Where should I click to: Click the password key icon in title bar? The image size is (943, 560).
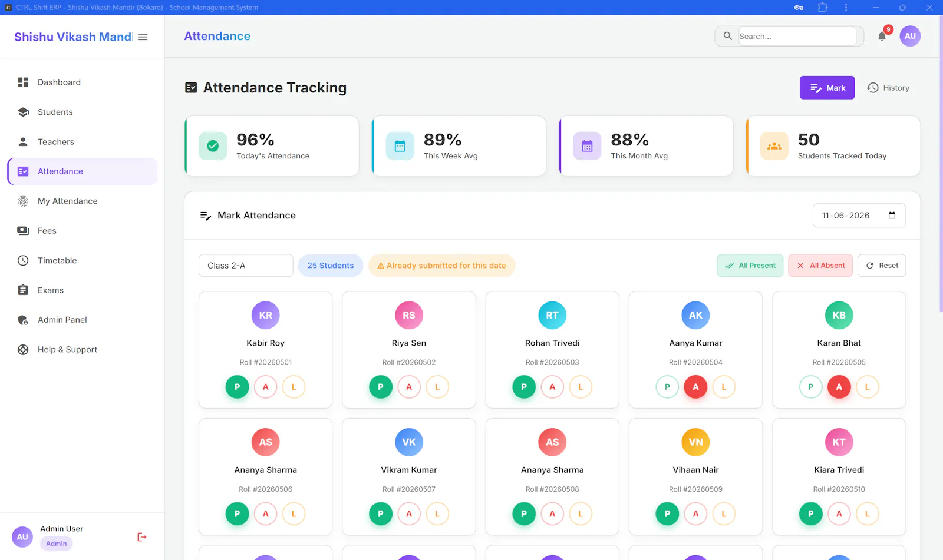click(x=799, y=8)
